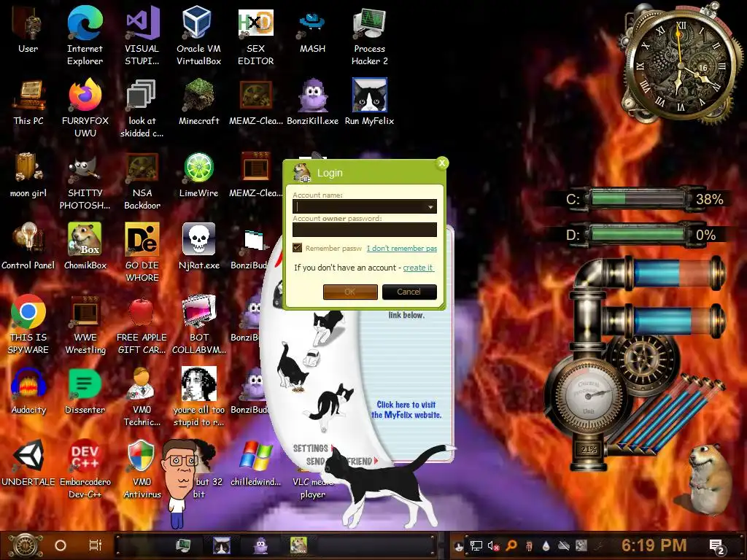
Task: Click the D: drive usage bar
Action: coord(637,235)
